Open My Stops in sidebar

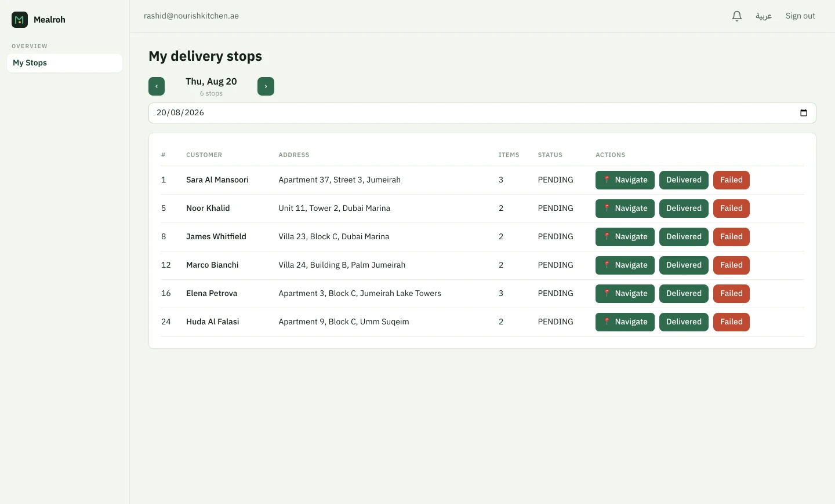tap(64, 63)
